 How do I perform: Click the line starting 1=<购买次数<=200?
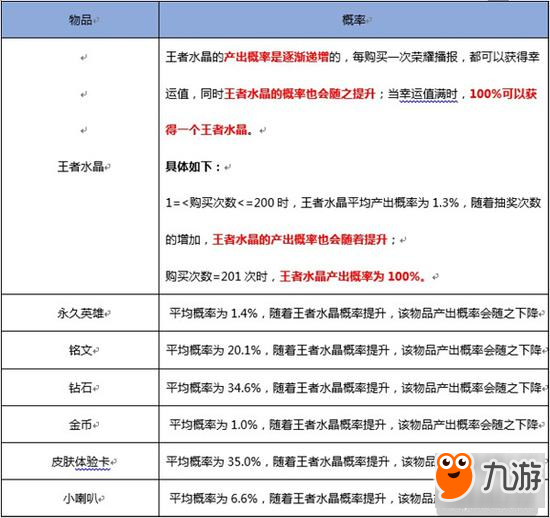(353, 203)
